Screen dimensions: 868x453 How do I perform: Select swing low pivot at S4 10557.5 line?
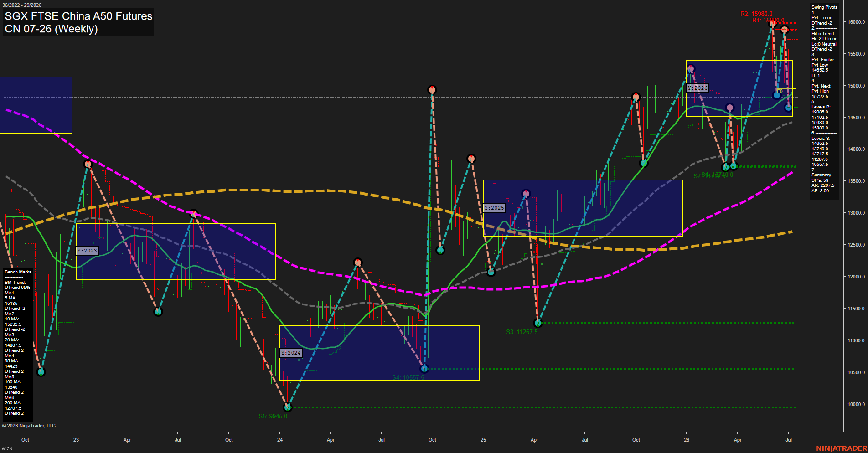tap(424, 368)
